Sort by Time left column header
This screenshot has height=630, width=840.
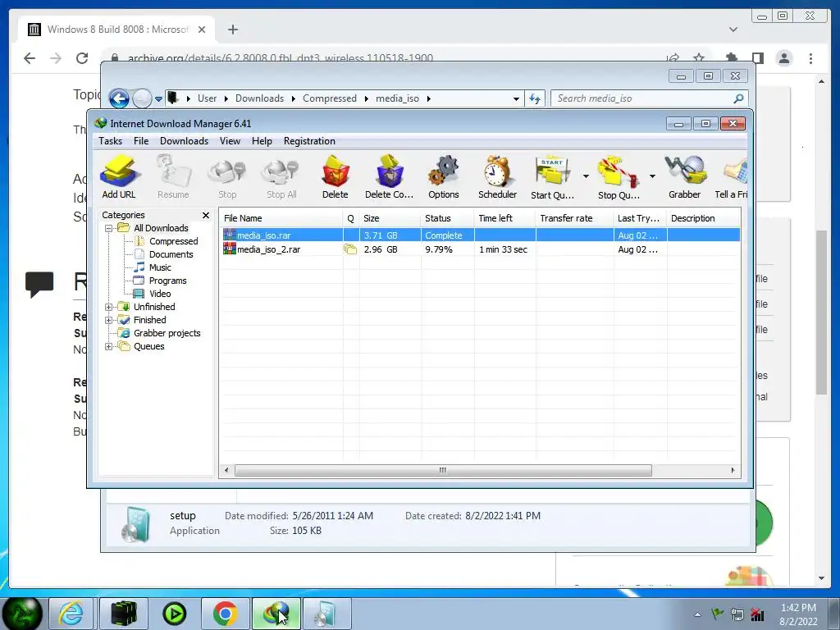[x=504, y=218]
